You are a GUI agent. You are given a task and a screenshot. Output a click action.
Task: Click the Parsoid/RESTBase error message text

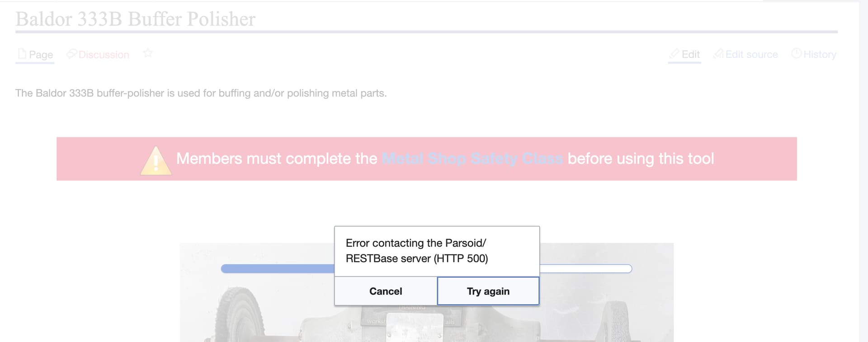[x=416, y=251]
